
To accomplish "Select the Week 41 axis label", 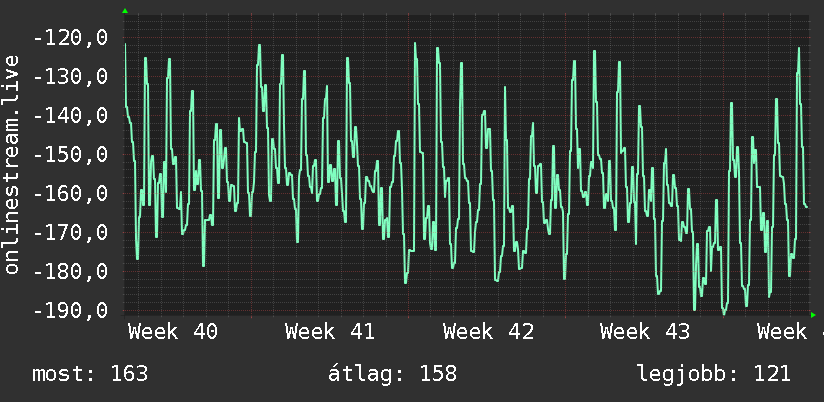I will pos(330,332).
